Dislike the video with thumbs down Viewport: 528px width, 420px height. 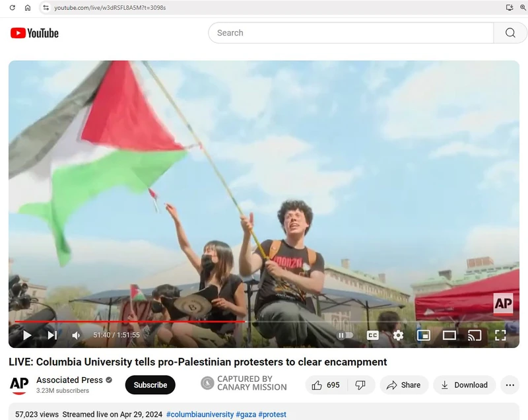[360, 385]
